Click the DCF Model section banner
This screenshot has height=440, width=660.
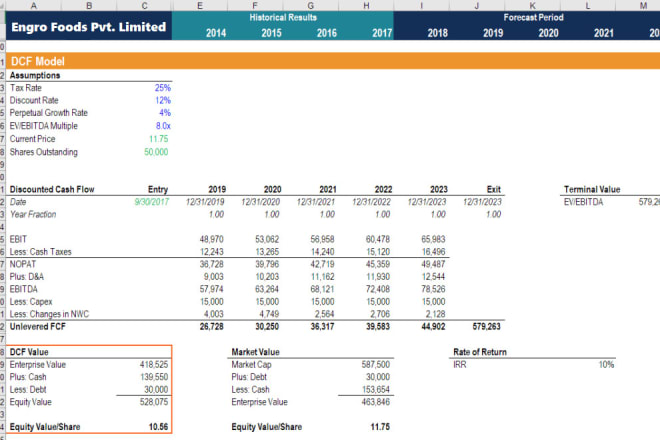coord(333,61)
